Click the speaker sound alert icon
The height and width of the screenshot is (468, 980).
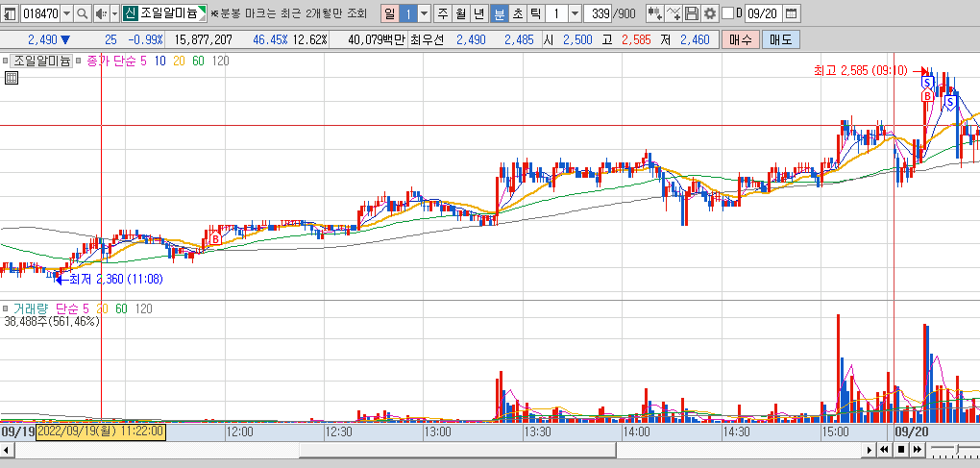pyautogui.click(x=101, y=13)
